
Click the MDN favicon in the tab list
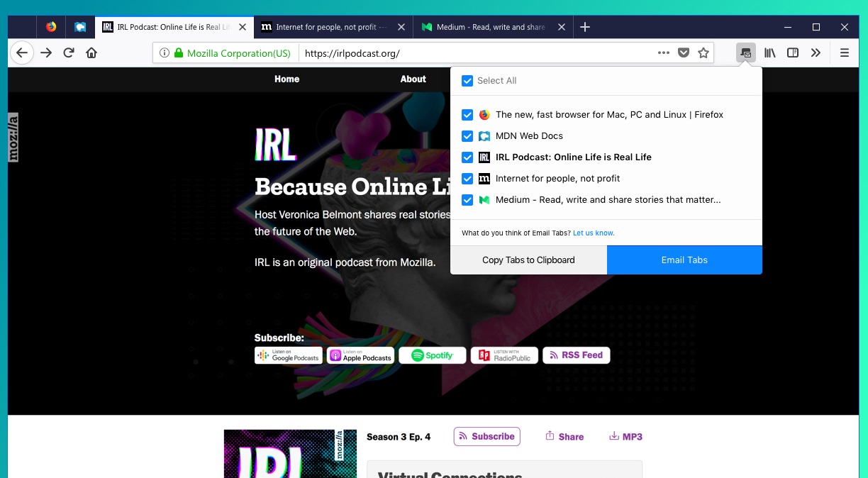[484, 136]
